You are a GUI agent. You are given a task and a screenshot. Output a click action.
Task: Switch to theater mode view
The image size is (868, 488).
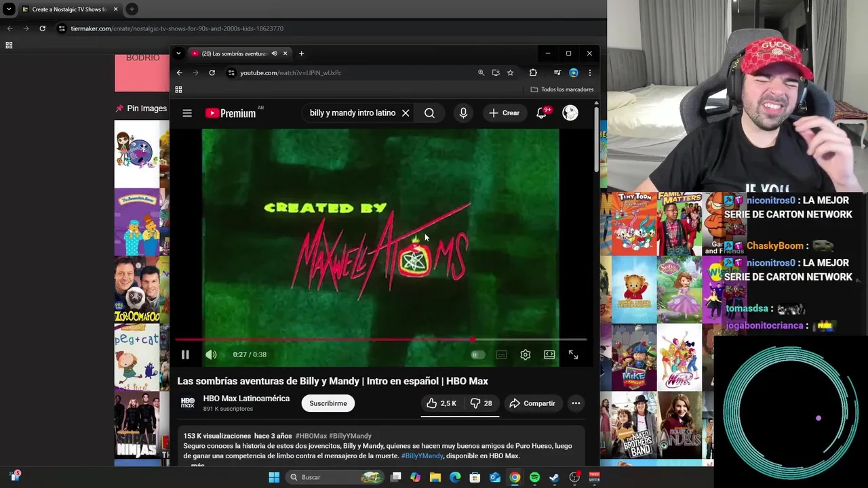549,354
